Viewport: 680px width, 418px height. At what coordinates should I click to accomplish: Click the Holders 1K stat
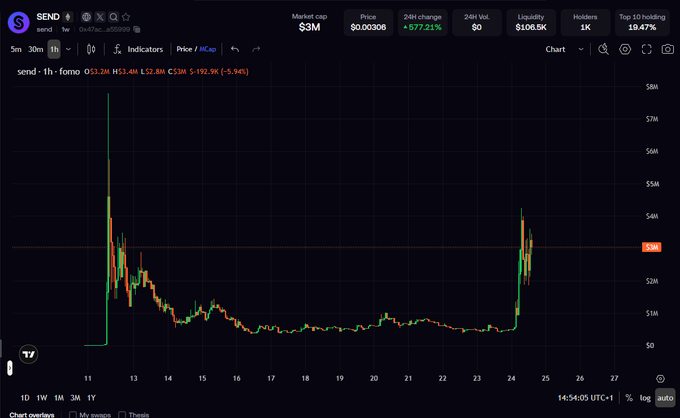[585, 23]
